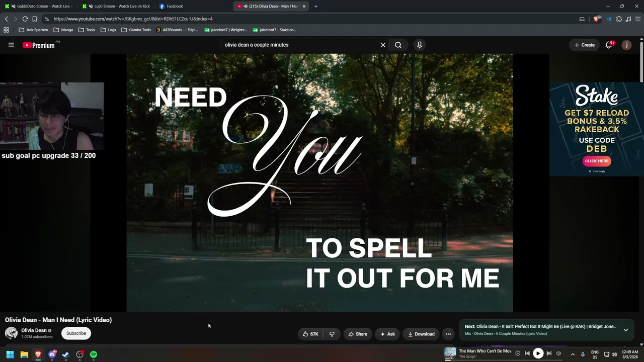
Task: Open Steam from the taskbar
Action: (65, 354)
